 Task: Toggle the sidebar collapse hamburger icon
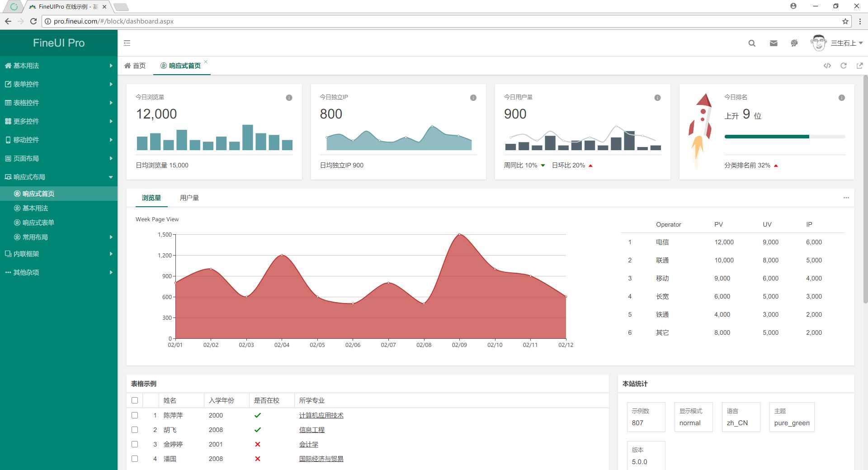[127, 43]
